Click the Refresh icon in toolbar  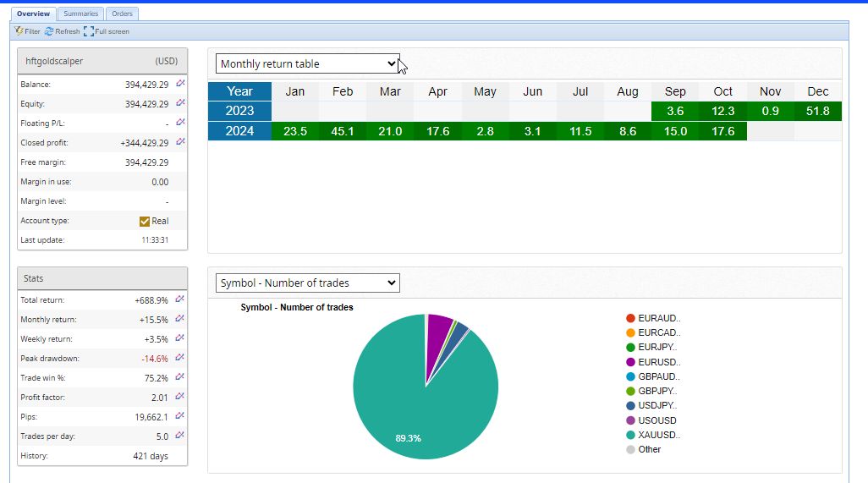(49, 31)
